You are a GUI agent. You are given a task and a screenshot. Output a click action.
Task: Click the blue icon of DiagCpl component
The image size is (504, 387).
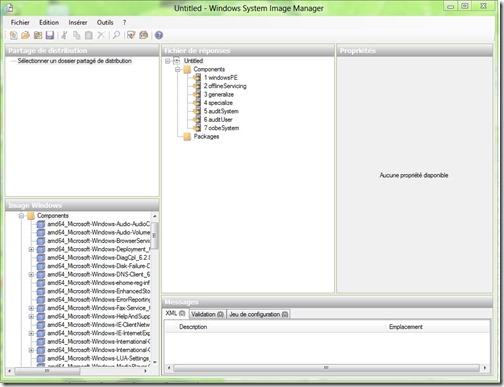click(x=41, y=258)
